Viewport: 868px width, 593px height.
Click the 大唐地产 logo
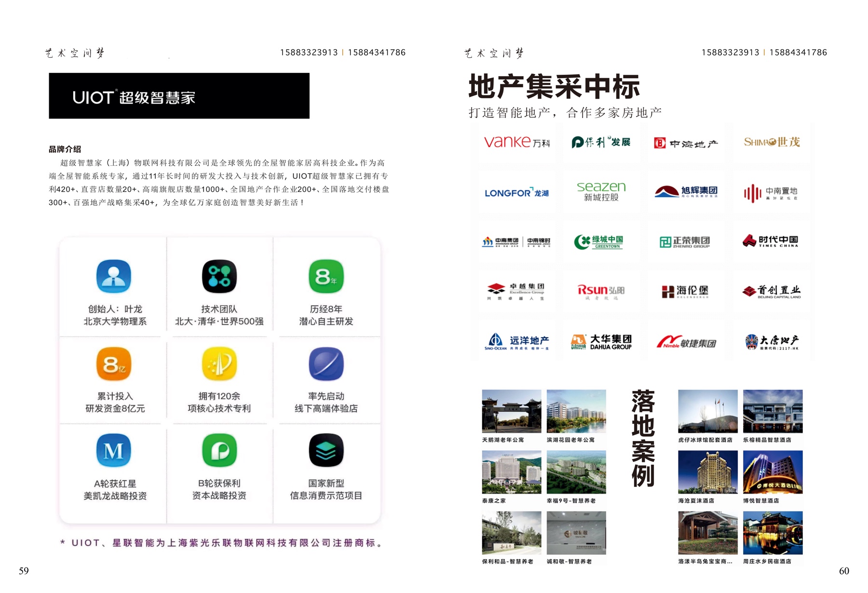[772, 341]
